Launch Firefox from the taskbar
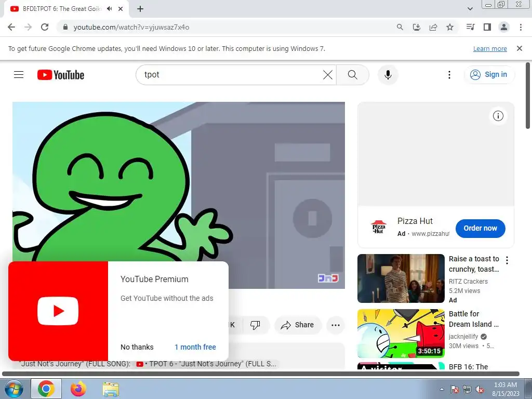Screen dimensions: 532x399 [x=78, y=389]
